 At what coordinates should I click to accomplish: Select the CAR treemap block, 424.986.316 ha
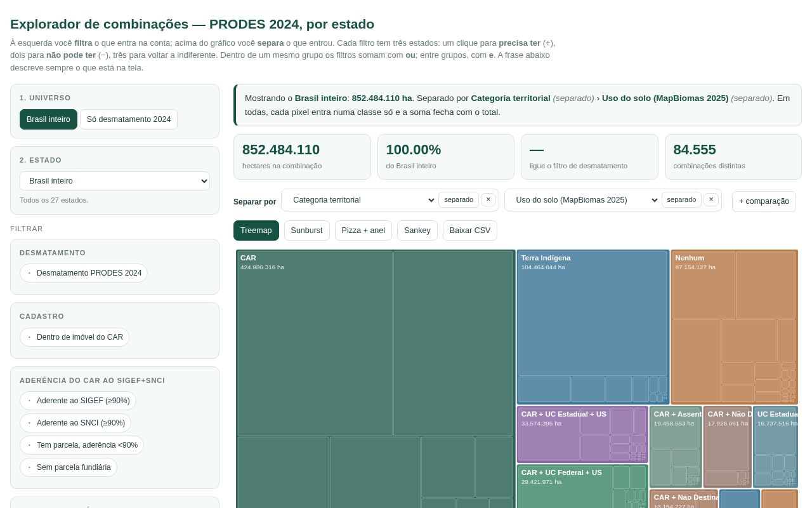(376, 379)
